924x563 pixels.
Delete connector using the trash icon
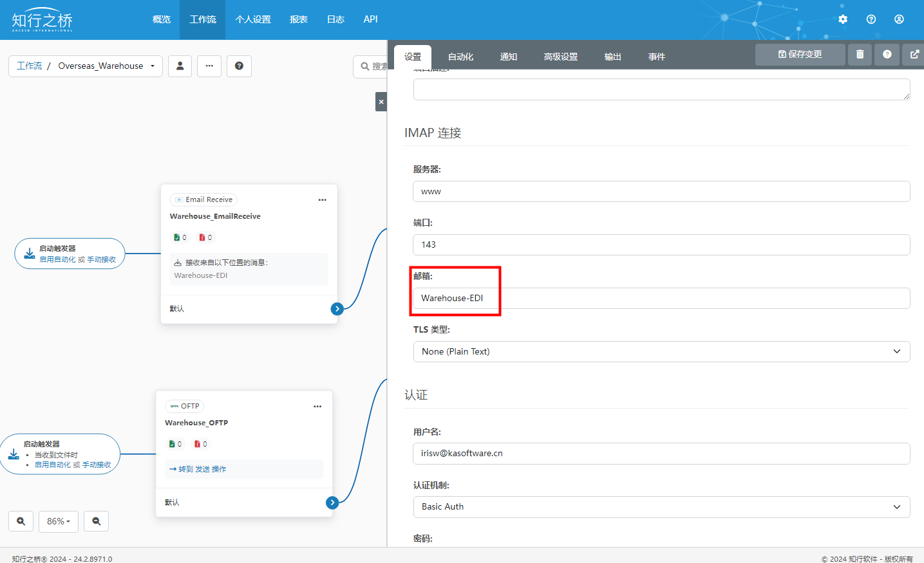click(x=860, y=55)
